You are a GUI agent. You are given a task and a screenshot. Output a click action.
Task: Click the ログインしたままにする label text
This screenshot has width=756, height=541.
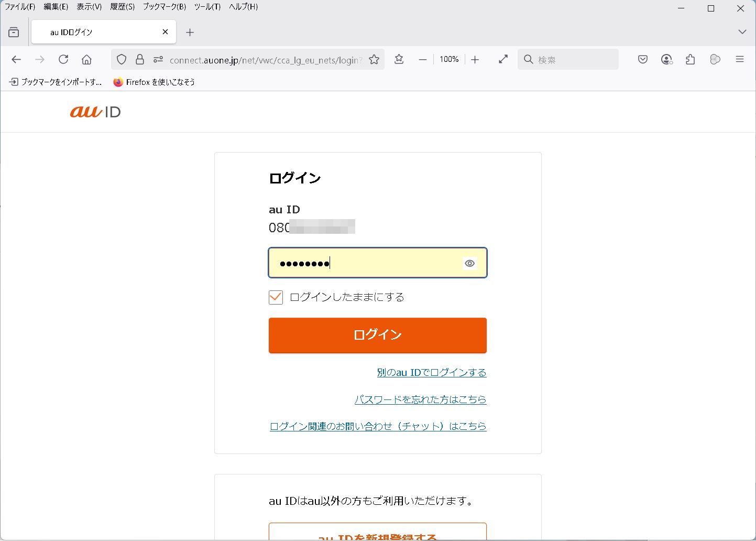(347, 297)
